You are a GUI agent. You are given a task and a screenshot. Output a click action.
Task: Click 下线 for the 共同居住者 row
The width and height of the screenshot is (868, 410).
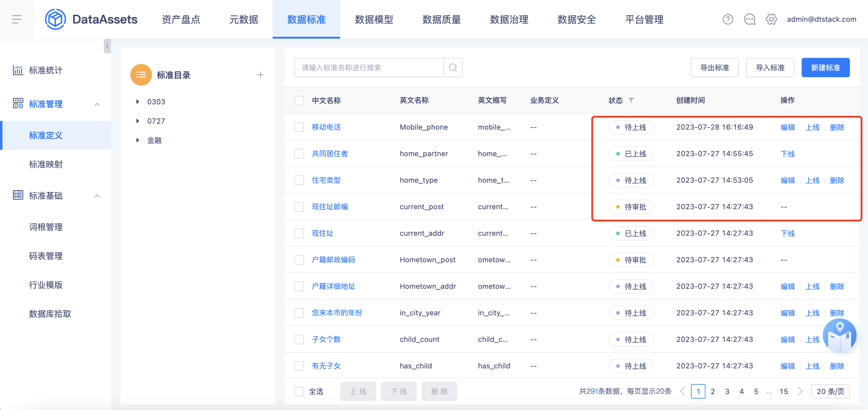787,154
